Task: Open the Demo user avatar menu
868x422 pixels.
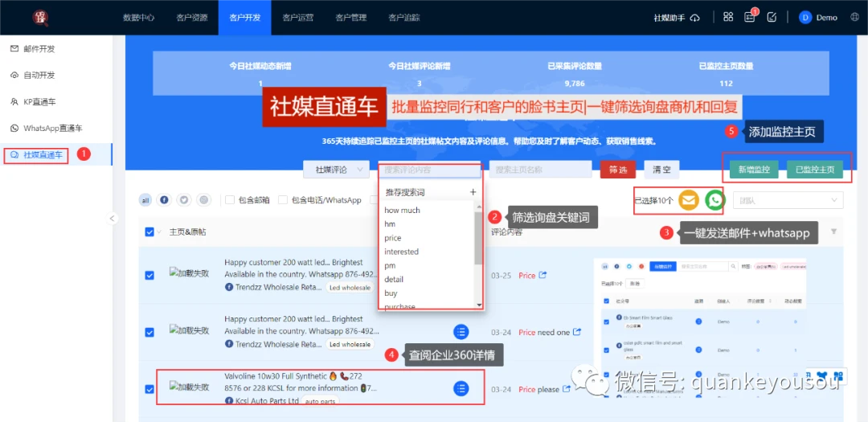Action: (818, 17)
